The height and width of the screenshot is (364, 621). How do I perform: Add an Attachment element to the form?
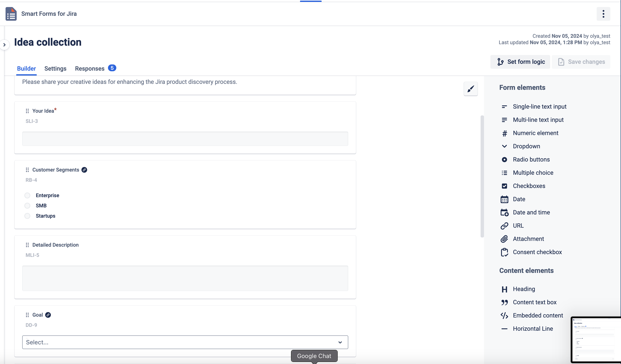pos(528,239)
